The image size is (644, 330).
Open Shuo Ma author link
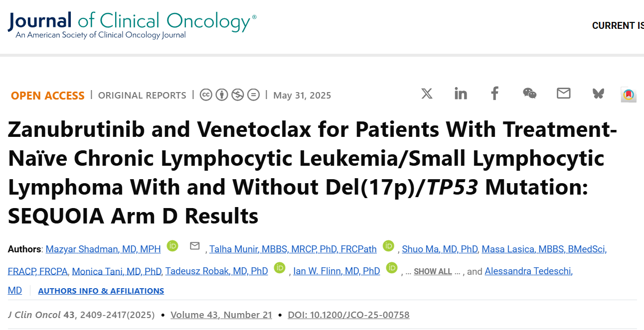click(440, 249)
